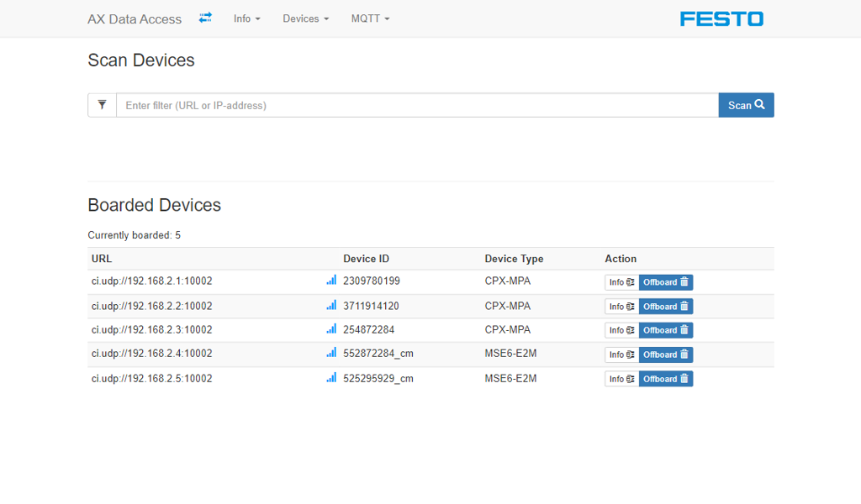Image resolution: width=861 pixels, height=504 pixels.
Task: Select URL ci.udp://192.168.2.1:10002
Action: tap(151, 281)
